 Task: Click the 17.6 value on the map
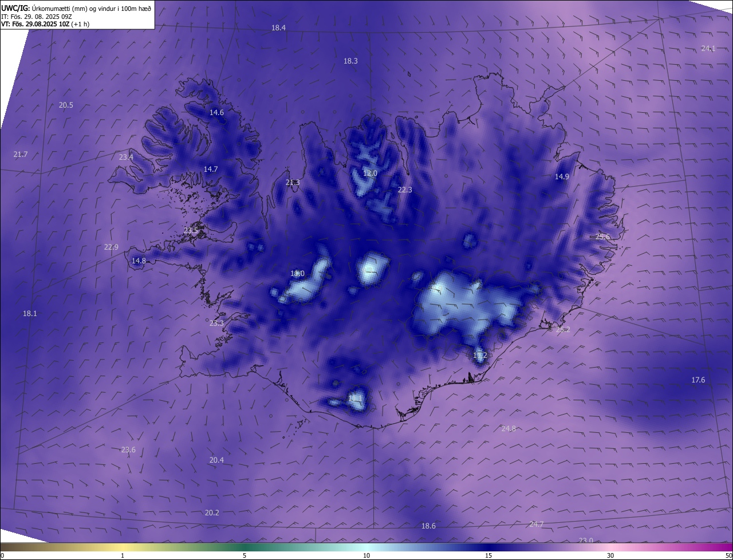coord(698,380)
